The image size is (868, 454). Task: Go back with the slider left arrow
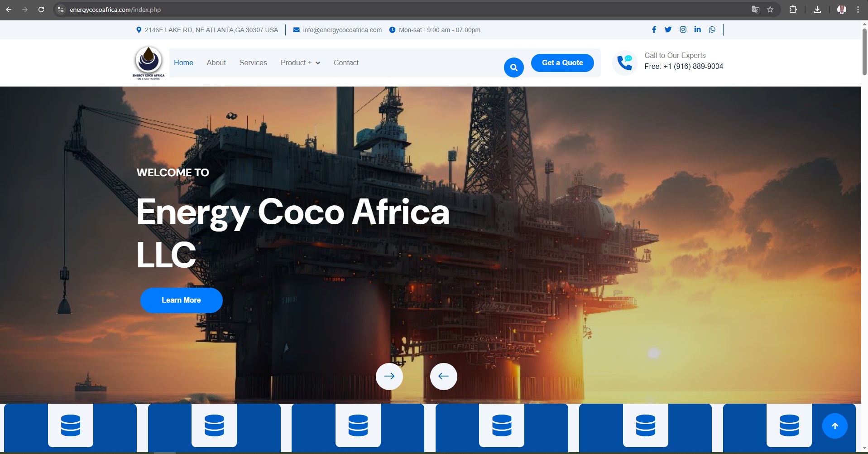click(x=444, y=376)
